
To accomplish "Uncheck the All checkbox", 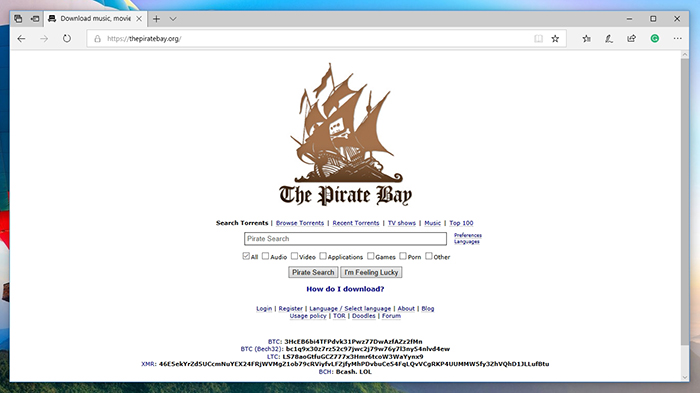I will point(246,256).
